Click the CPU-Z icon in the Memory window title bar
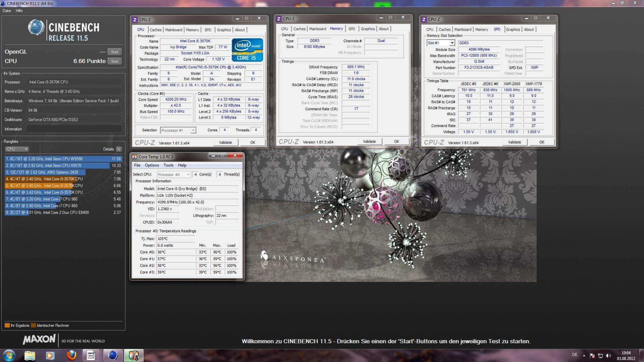 (279, 19)
